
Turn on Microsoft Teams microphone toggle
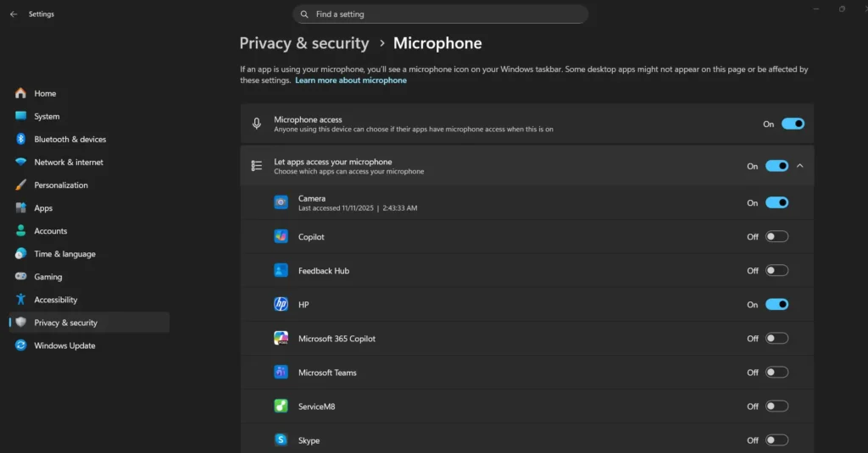click(776, 373)
